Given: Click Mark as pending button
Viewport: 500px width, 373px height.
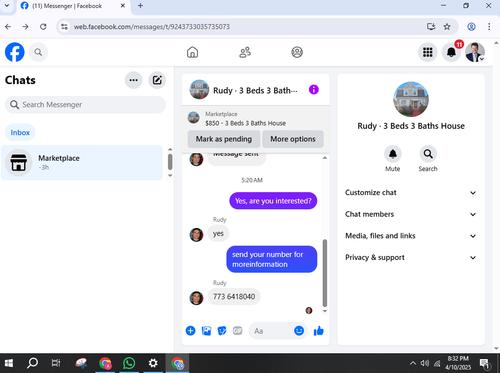Looking at the screenshot, I should (x=224, y=139).
